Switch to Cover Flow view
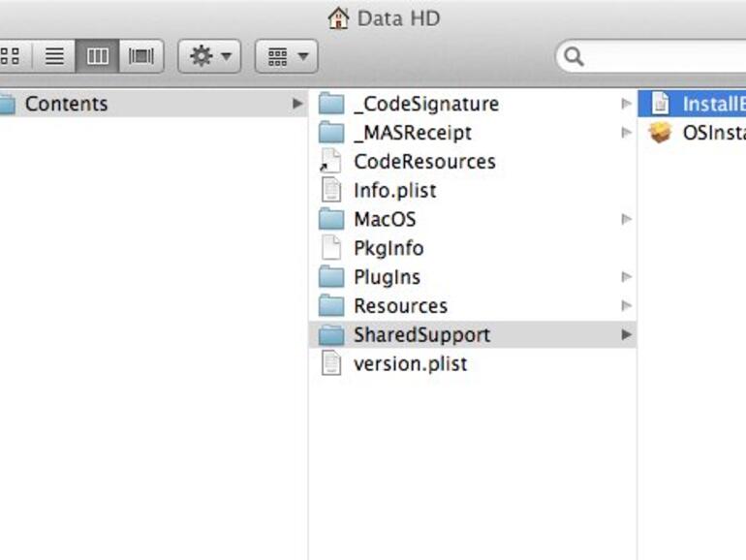The height and width of the screenshot is (560, 746). click(141, 56)
